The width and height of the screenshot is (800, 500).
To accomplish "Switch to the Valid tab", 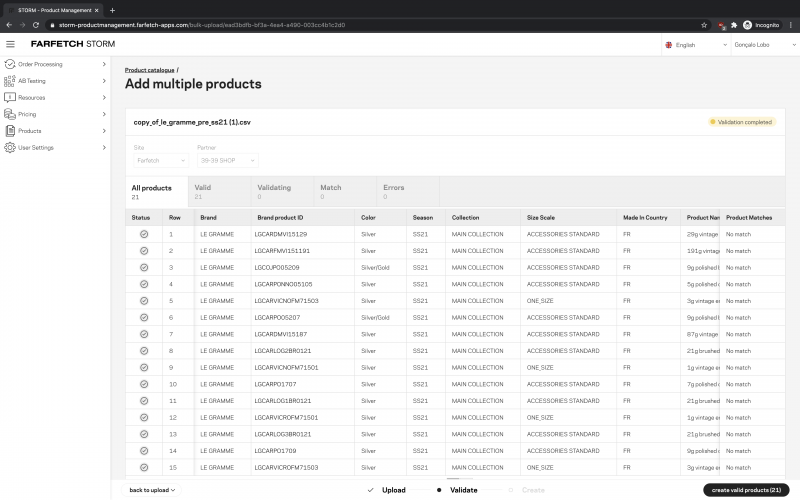I will coord(219,192).
